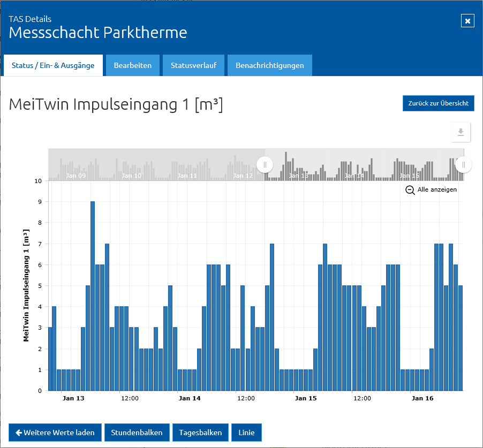Click the tallest bar with value 9
483x448 pixels.
click(x=93, y=296)
